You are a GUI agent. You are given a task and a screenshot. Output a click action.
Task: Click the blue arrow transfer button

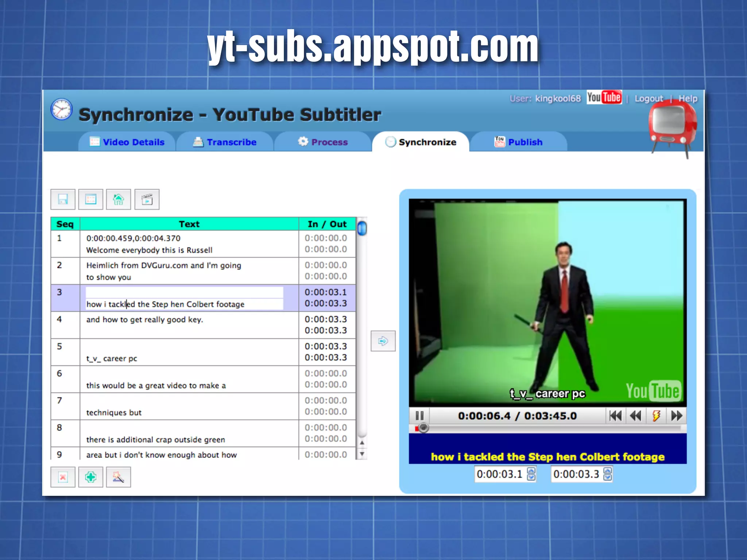(x=383, y=341)
